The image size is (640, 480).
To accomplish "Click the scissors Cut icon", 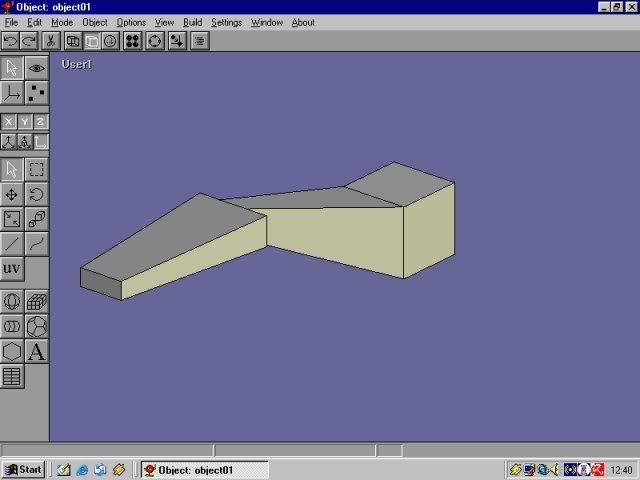I will point(50,41).
